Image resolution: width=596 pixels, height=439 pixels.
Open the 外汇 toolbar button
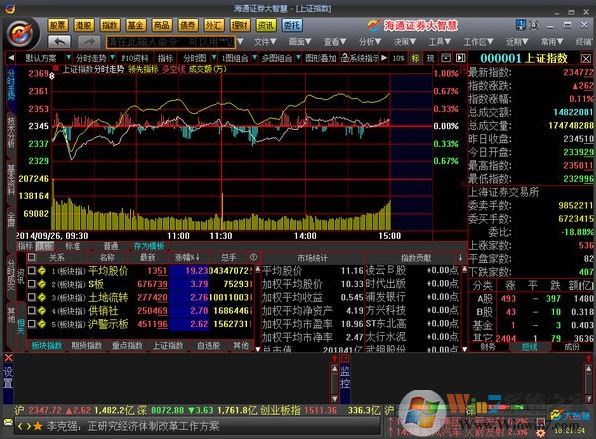click(x=214, y=25)
